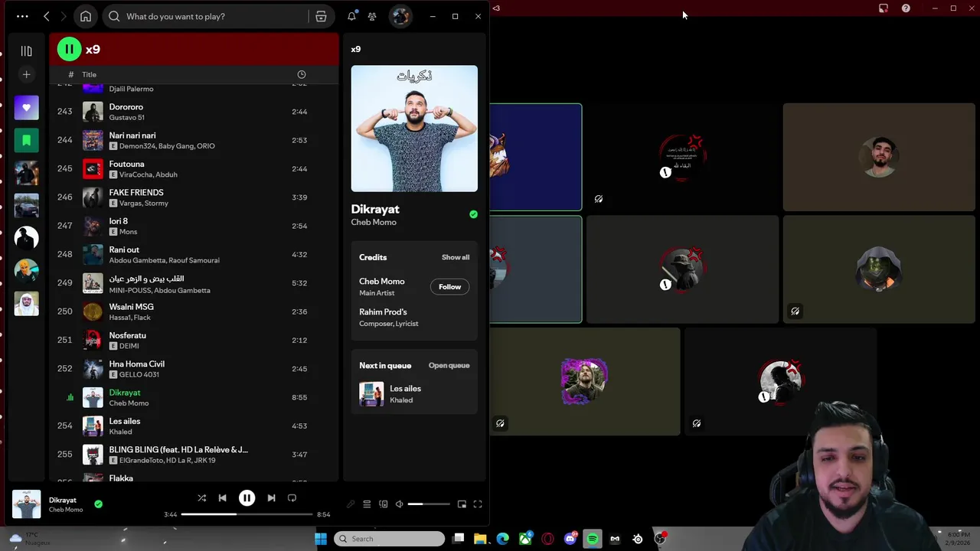Toggle saved checkmark in bottom player bar
Viewport: 980px width, 551px height.
(x=98, y=504)
